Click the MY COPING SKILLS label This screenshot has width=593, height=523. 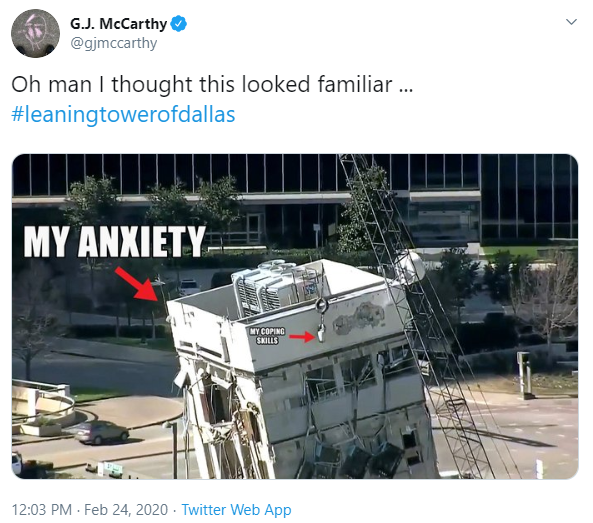coord(267,336)
